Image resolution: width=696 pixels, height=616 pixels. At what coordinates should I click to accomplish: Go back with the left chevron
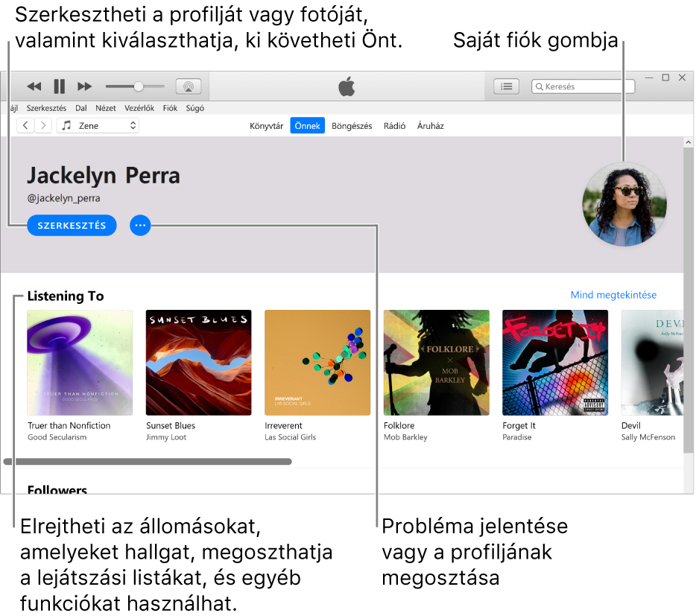25,126
